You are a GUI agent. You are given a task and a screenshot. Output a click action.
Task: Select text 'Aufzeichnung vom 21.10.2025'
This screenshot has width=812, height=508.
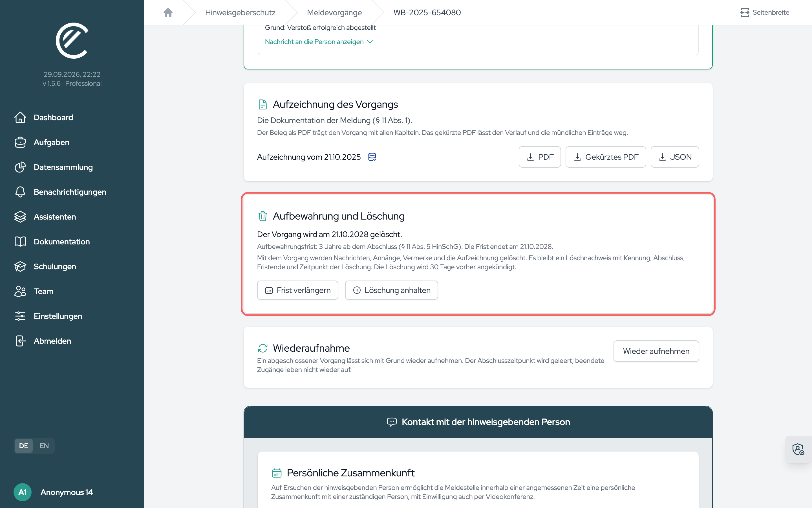[x=309, y=157]
